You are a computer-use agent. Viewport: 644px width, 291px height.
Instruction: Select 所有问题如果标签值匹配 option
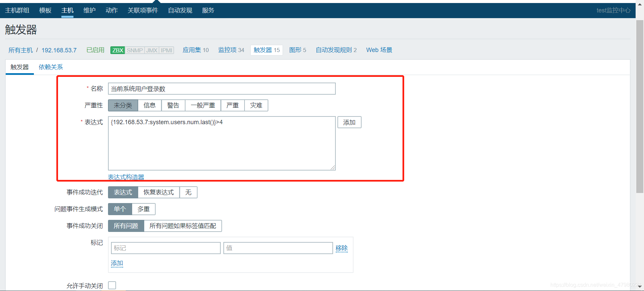(183, 226)
